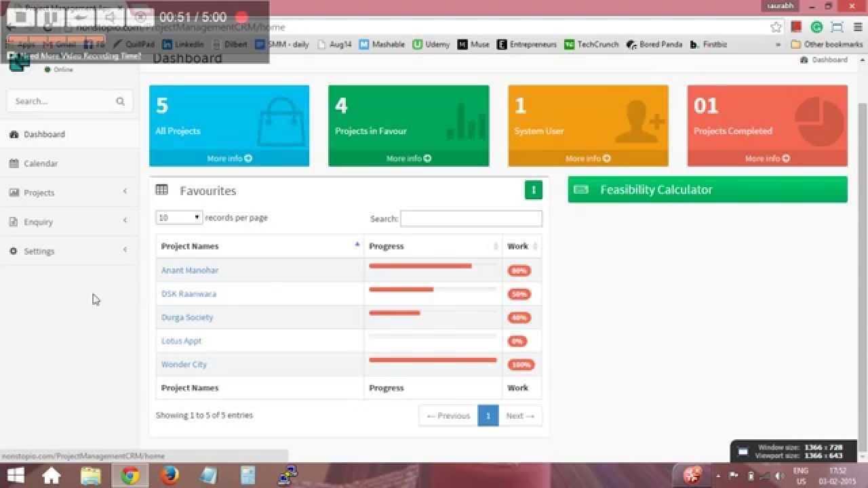This screenshot has height=488, width=868.
Task: Click the red extension icon in Chrome toolbar
Action: coord(797,27)
